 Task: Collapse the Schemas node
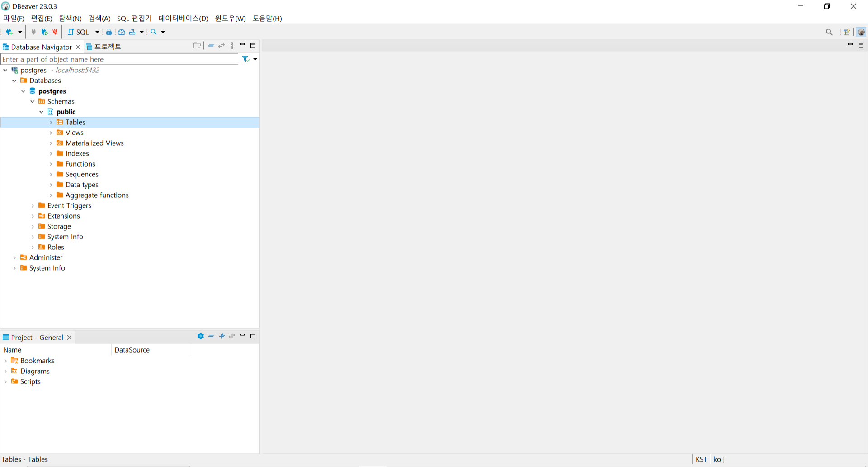pos(33,102)
